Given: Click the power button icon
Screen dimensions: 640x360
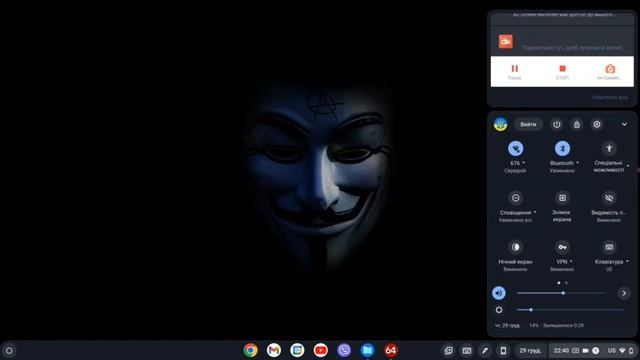Looking at the screenshot, I should coord(557,124).
